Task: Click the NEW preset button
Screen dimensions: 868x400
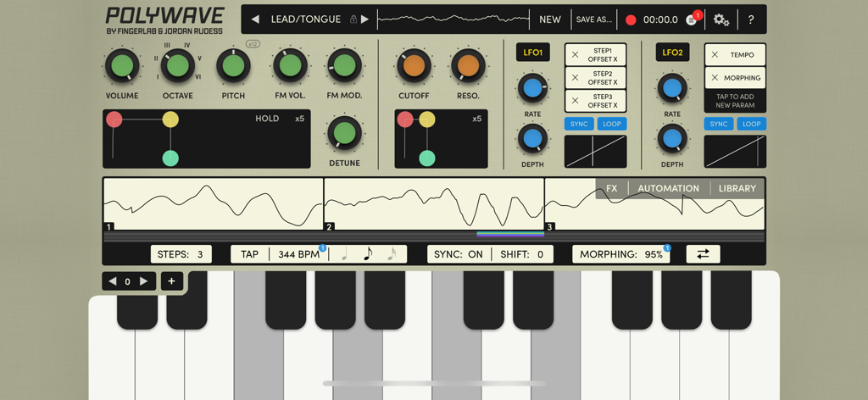Action: (x=549, y=19)
